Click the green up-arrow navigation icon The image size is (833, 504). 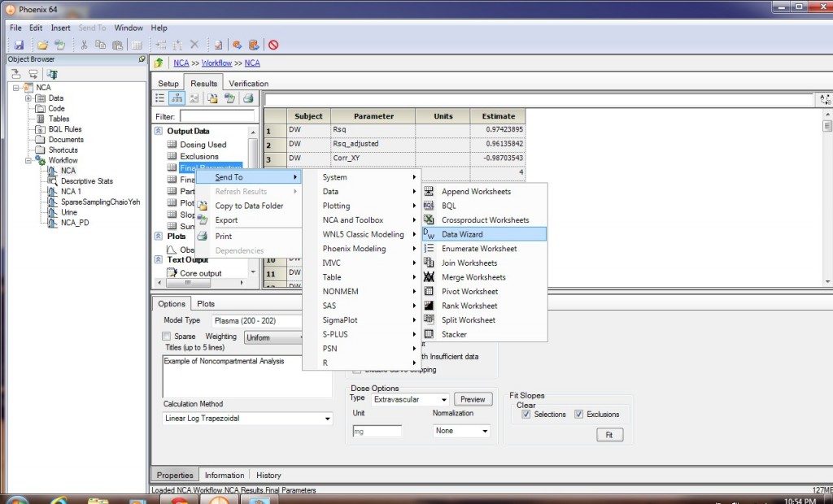click(x=159, y=63)
